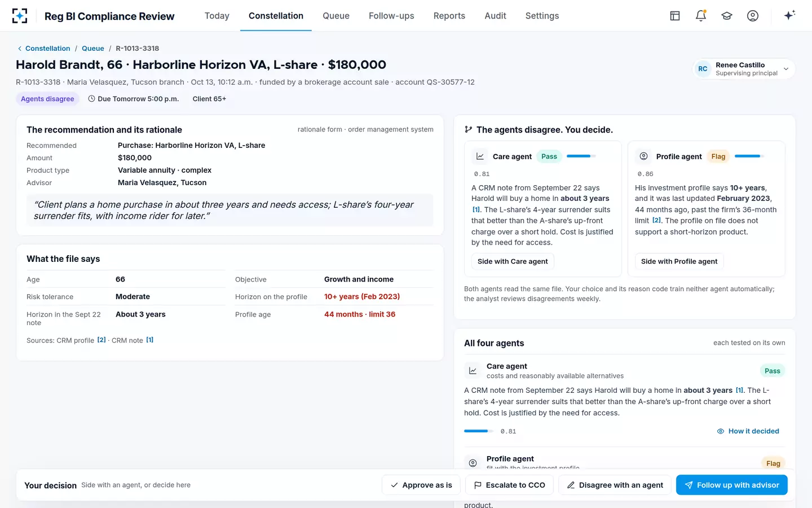Click the Care agent chart icon in disagreement card
Viewport: 812px width, 508px height.
[480, 156]
